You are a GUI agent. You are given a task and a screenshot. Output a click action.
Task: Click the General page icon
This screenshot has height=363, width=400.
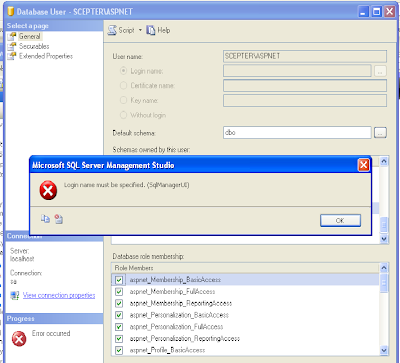point(12,36)
